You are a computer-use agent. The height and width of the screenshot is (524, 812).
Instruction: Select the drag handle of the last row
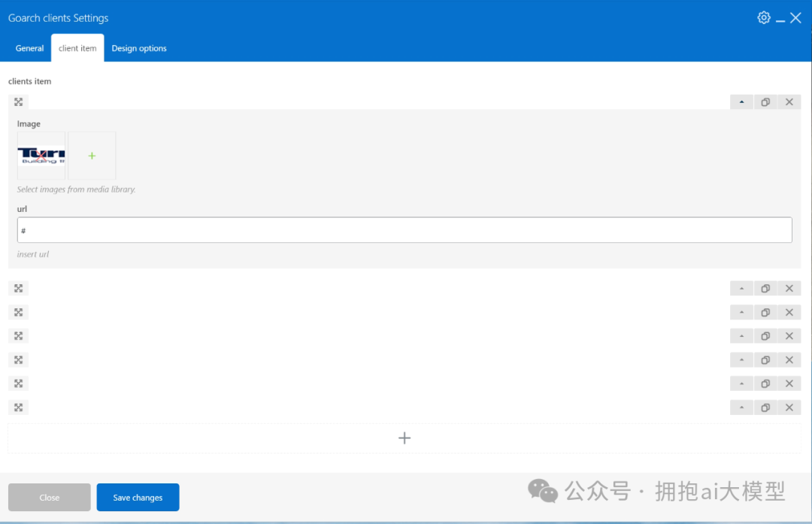(x=18, y=407)
